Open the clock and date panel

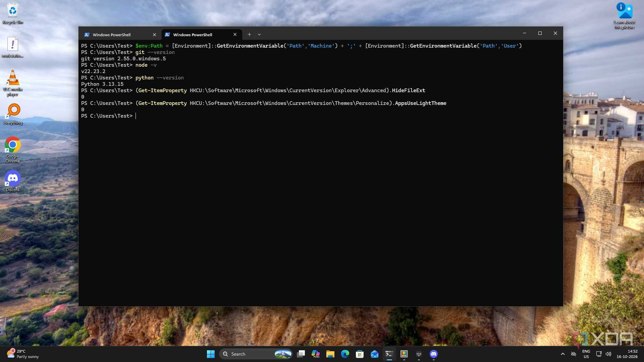(627, 354)
